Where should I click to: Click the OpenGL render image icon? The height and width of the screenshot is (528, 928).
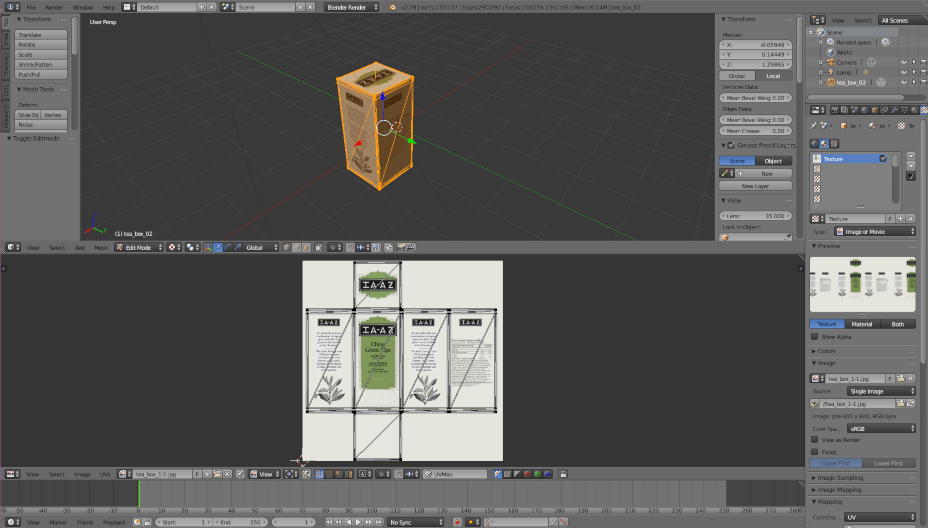point(401,247)
